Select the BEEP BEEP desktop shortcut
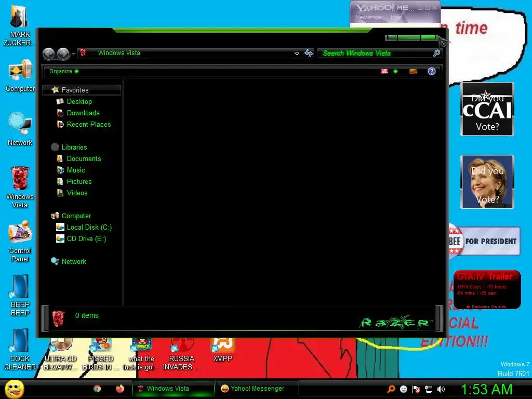 point(20,295)
